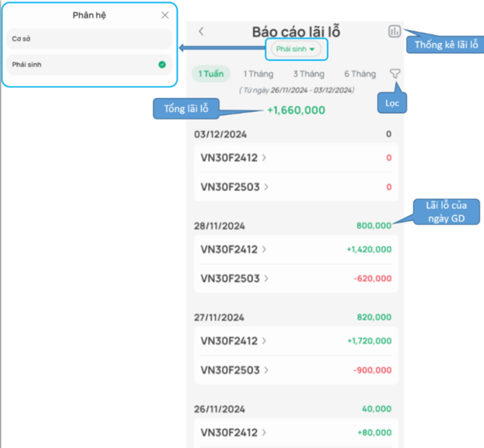Select the Phái sinh option

(89, 65)
